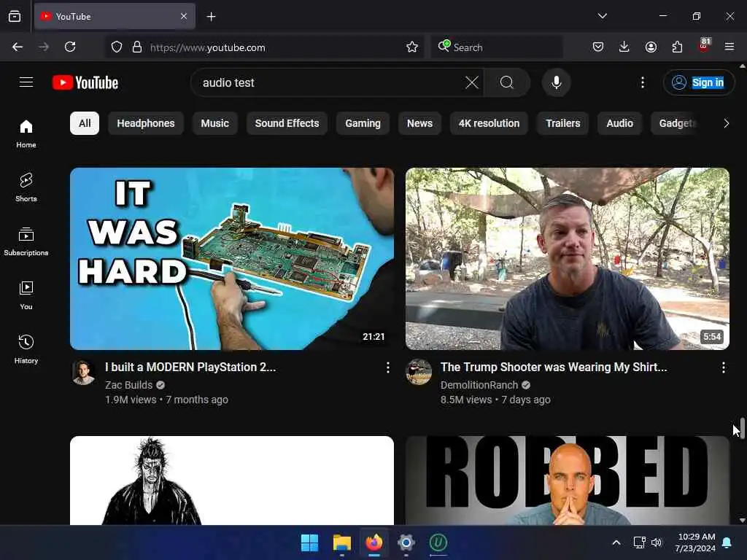Open 'I built a MODERN PlayStation 2...' title
Screen dimensions: 747x560
[x=190, y=367]
